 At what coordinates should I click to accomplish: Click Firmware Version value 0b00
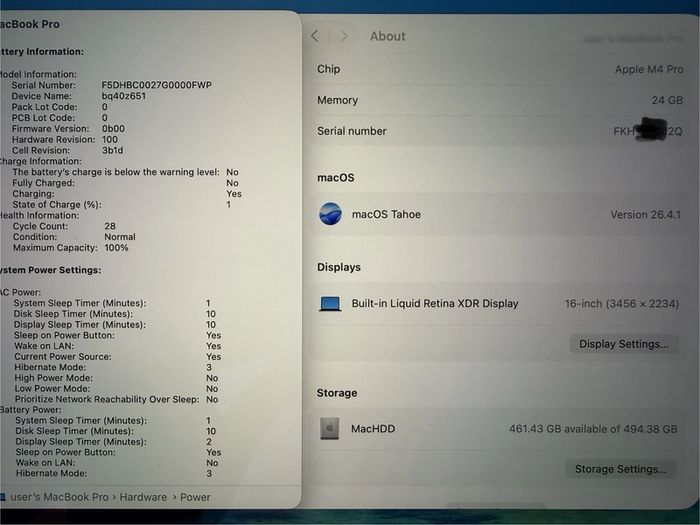[113, 129]
